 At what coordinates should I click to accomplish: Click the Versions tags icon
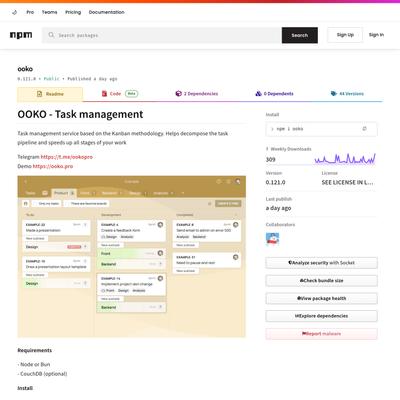pyautogui.click(x=334, y=94)
